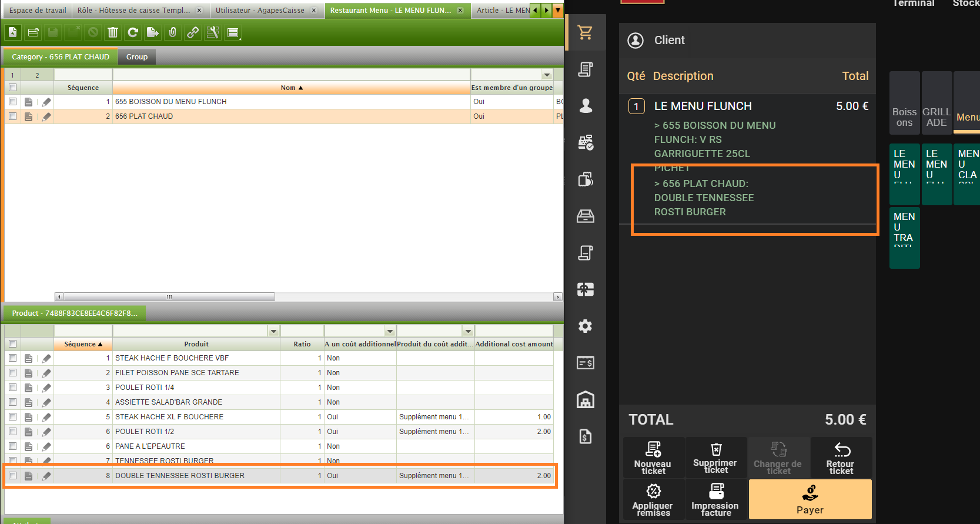This screenshot has width=980, height=524.
Task: Click the new record toolbar icon
Action: (x=12, y=32)
